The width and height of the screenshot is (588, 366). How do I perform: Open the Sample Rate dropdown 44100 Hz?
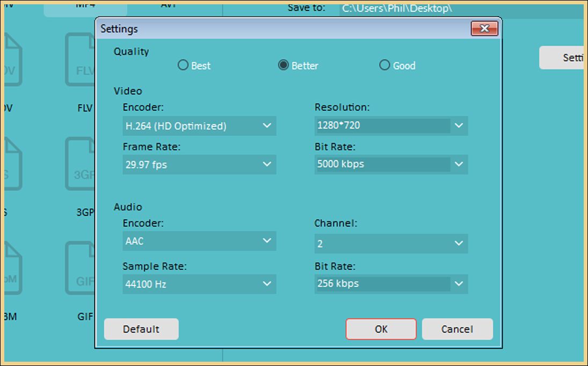point(199,284)
